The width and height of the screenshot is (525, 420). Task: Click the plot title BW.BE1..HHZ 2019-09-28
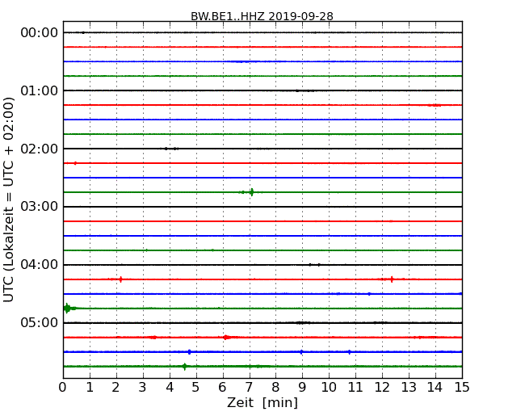(x=262, y=16)
